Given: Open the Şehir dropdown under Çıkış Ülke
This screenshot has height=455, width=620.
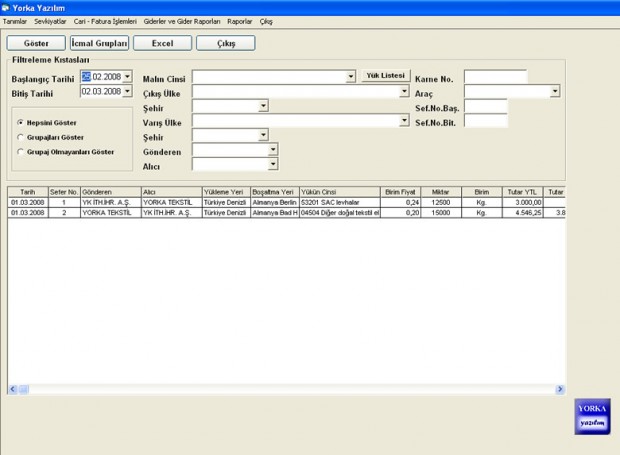Looking at the screenshot, I should click(263, 106).
